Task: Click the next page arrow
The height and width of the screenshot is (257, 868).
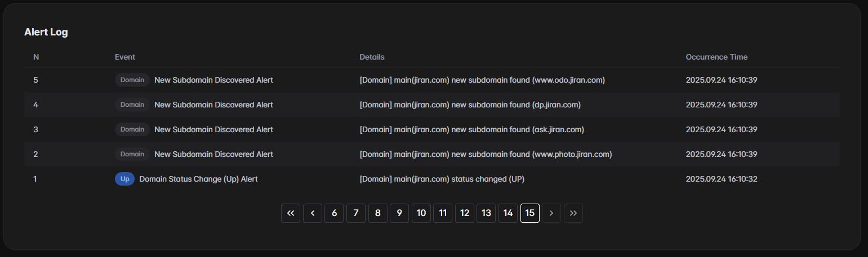Action: tap(551, 213)
